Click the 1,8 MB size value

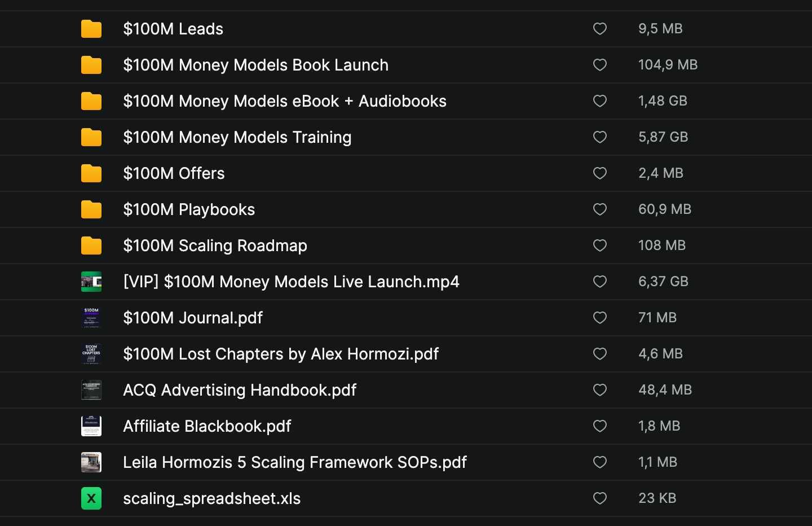pyautogui.click(x=659, y=426)
